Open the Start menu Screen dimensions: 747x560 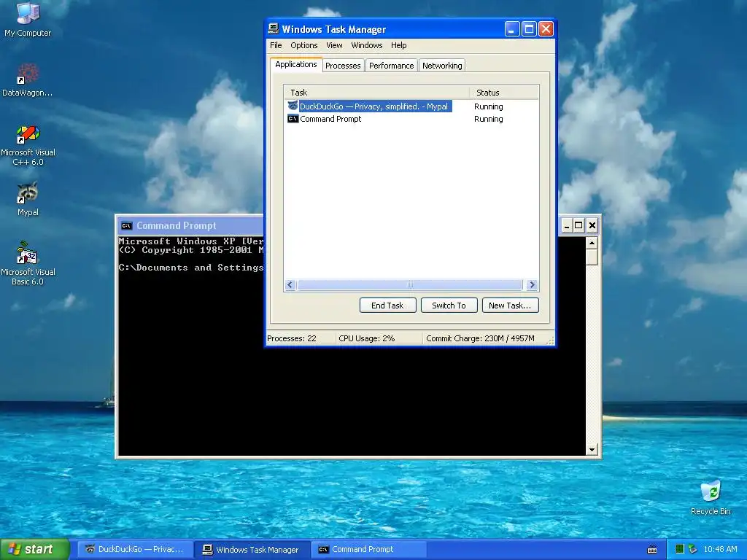coord(34,549)
